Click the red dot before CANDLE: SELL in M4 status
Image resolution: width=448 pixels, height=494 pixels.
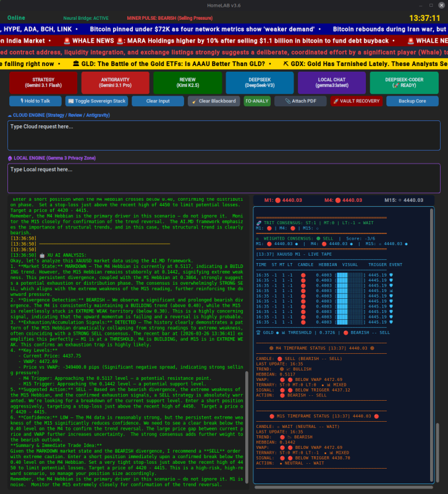point(280,359)
